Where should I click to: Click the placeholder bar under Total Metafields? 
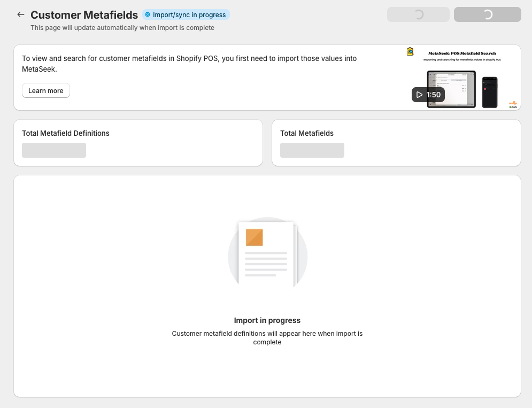point(312,150)
